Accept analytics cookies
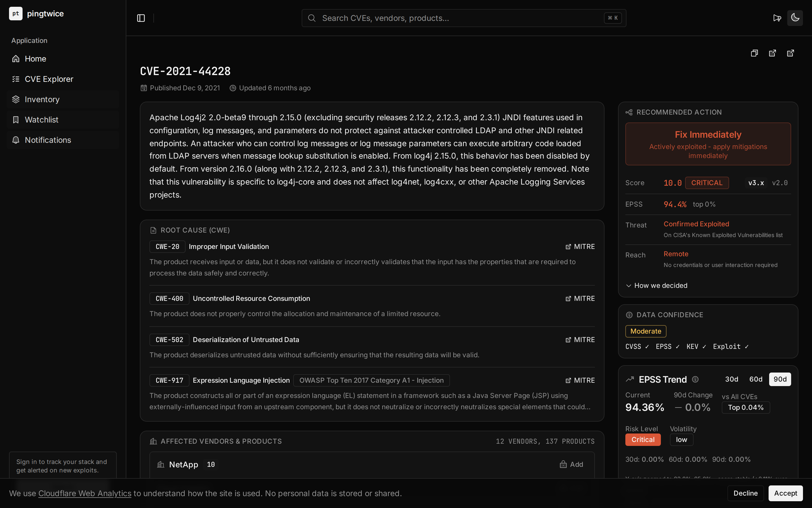The width and height of the screenshot is (812, 508). [785, 493]
